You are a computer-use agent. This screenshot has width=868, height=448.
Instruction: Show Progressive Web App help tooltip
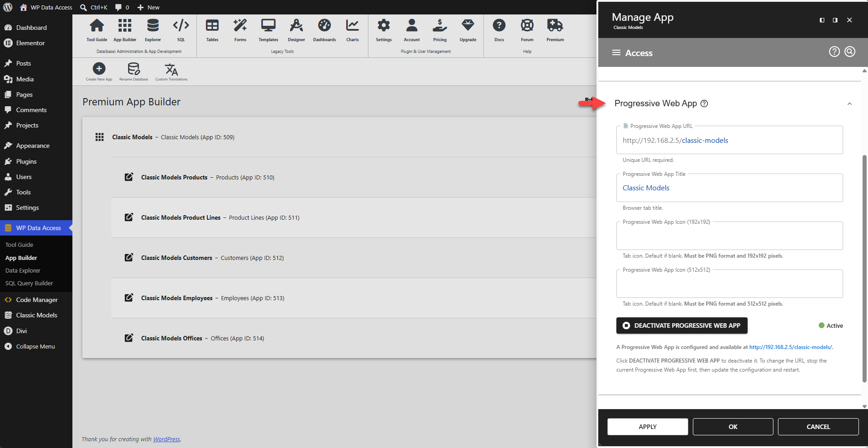point(704,104)
